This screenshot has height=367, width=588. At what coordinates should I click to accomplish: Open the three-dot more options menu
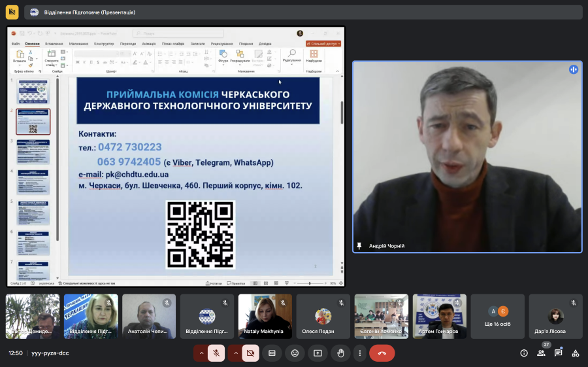359,353
